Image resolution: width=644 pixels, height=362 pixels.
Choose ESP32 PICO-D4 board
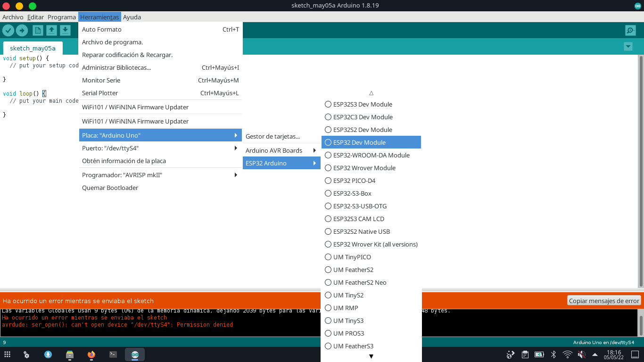(x=371, y=181)
